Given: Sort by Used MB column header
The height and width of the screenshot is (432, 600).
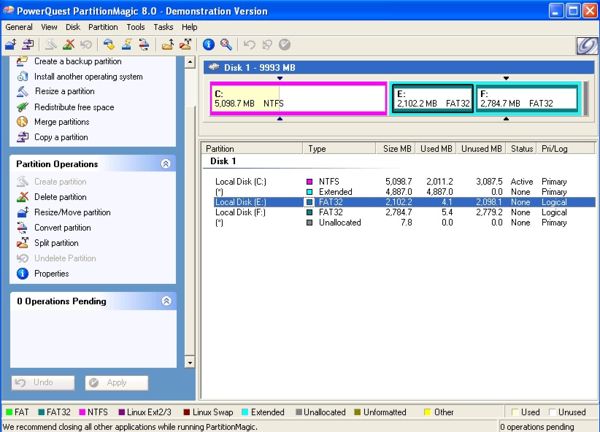Looking at the screenshot, I should pyautogui.click(x=436, y=149).
